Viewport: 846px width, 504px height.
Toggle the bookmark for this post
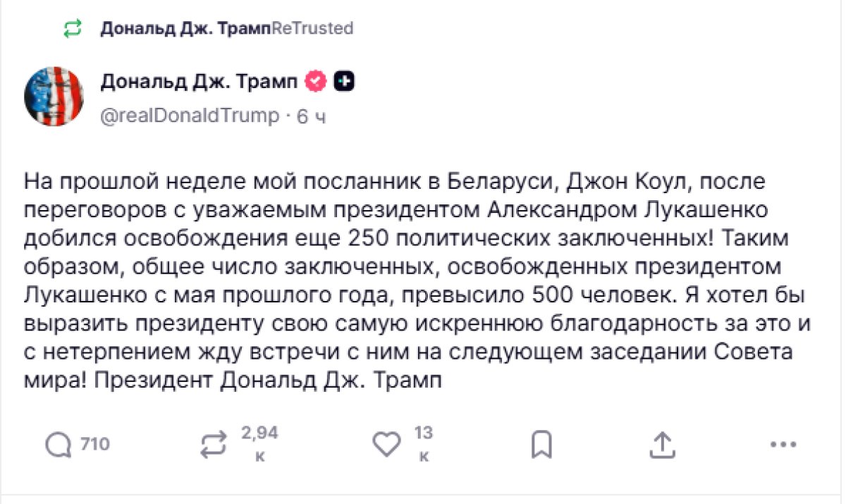[x=541, y=444]
